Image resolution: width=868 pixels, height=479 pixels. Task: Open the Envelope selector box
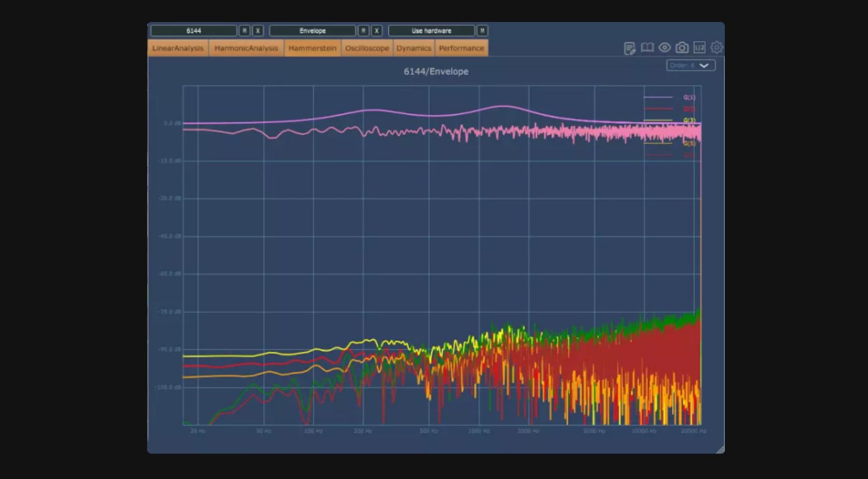(x=312, y=31)
